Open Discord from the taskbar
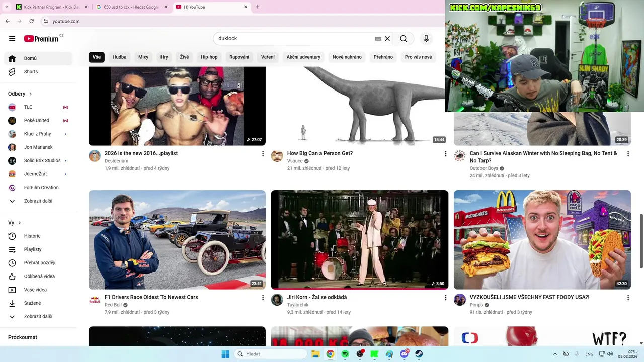The width and height of the screenshot is (644, 362). (404, 354)
